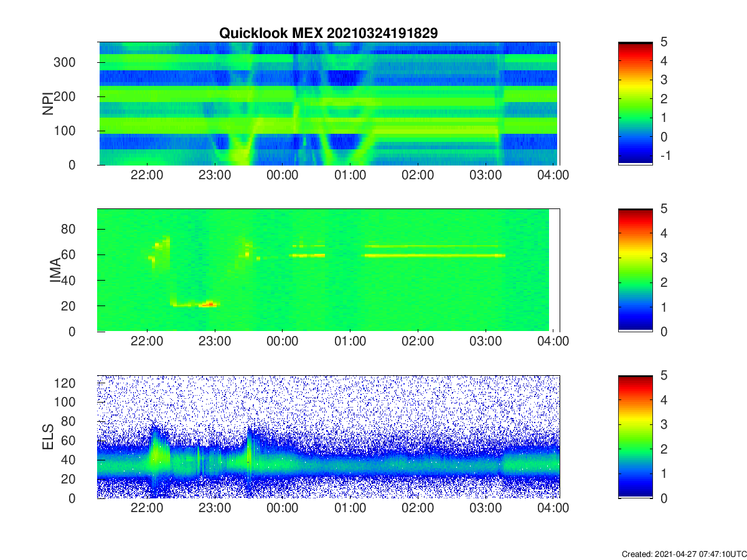Image resolution: width=747 pixels, height=560 pixels.
Task: Click the 22:00 tick under the ELS panel
Action: point(147,509)
